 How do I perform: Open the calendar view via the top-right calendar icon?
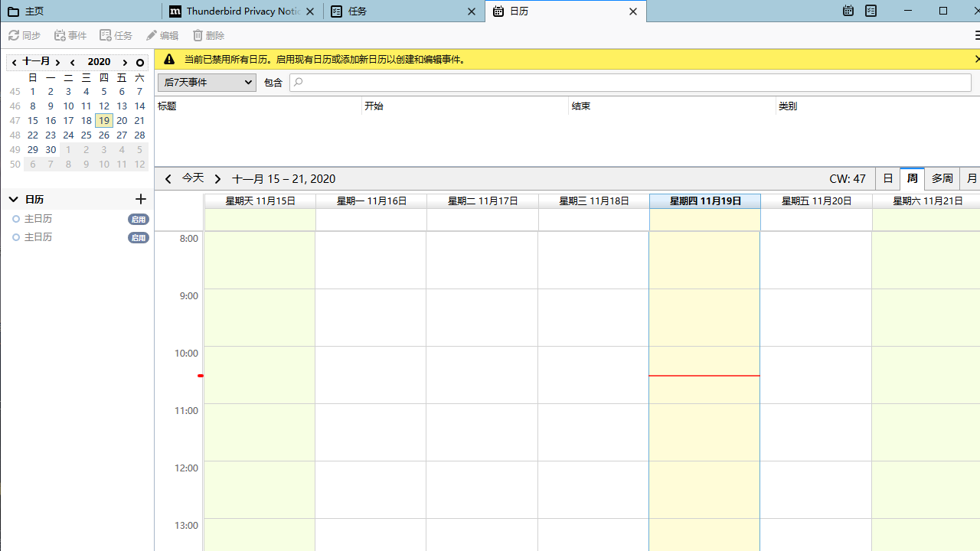coord(848,11)
